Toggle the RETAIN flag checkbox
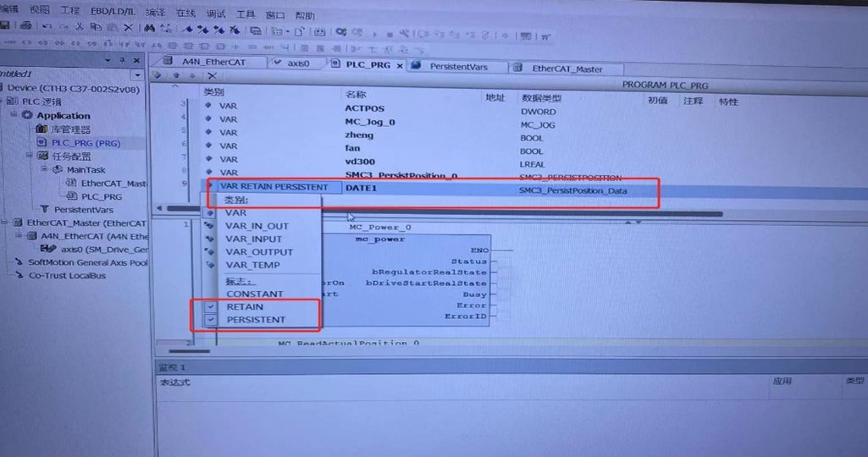This screenshot has width=868, height=457. tap(210, 306)
